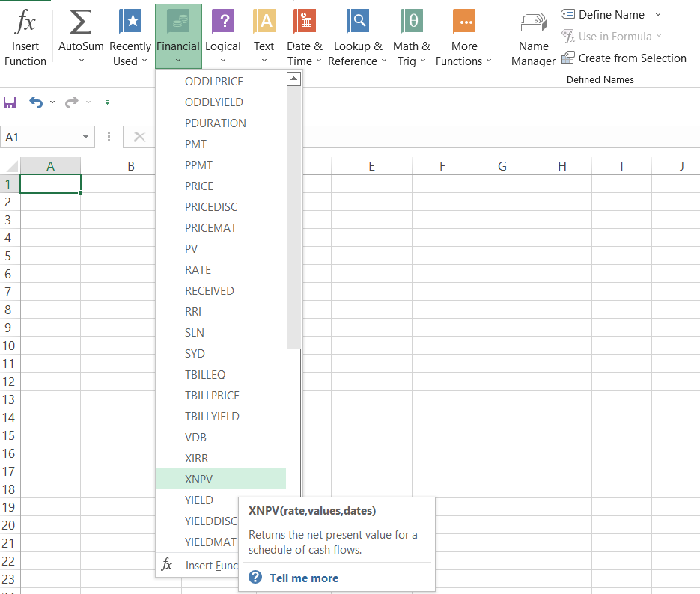Screen dimensions: 700x594
Task: Open Date & Time functions library
Action: 304,25
